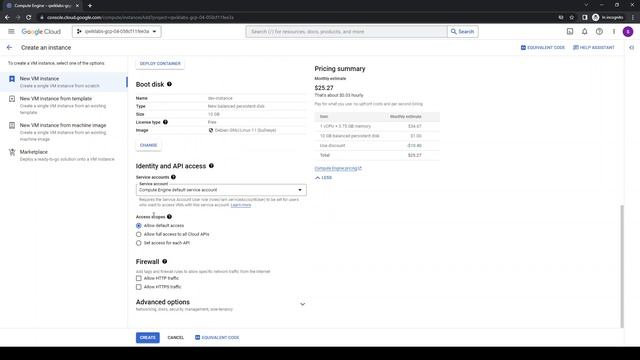Click the Identity and API access help icon
640x360 pixels.
[x=211, y=166]
